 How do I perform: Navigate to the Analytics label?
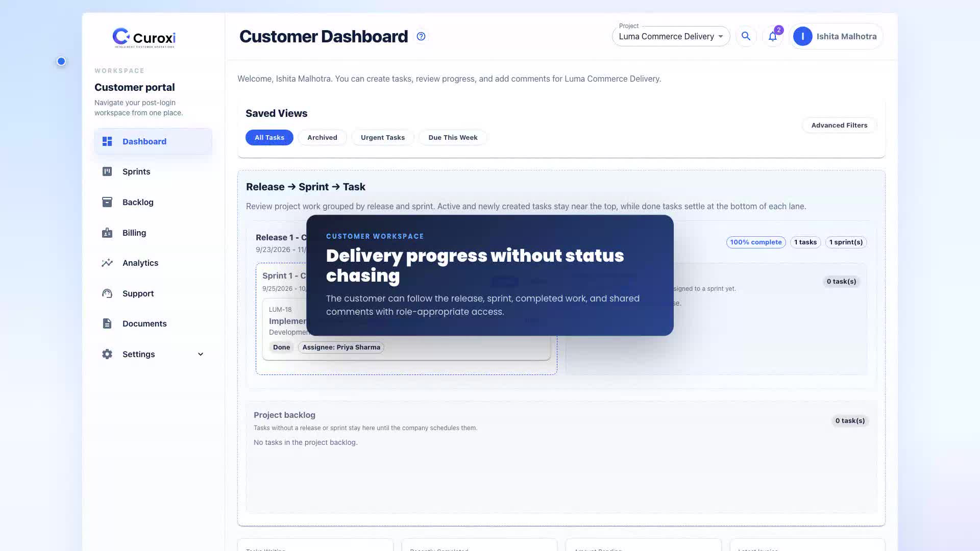[x=140, y=263]
